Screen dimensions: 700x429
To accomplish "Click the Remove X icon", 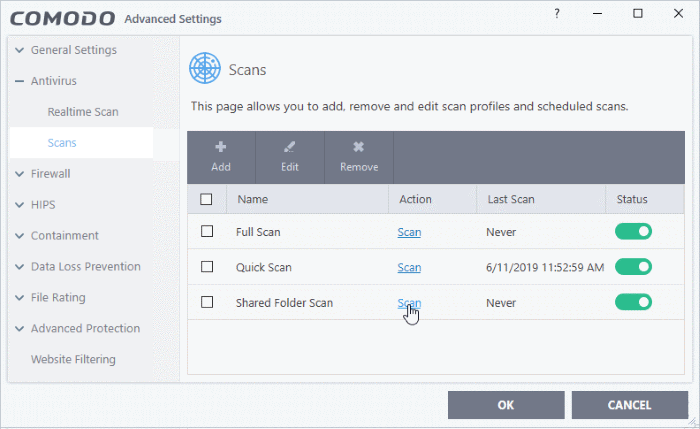I will (x=358, y=147).
